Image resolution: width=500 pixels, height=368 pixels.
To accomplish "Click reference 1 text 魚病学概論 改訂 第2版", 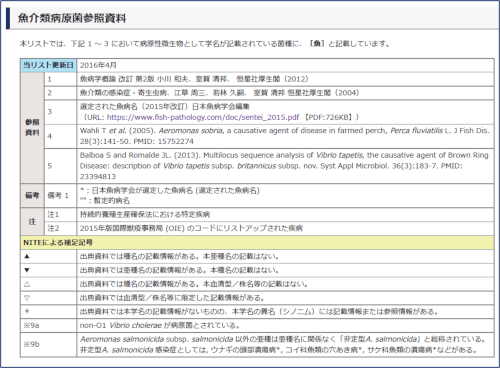I will coord(117,79).
